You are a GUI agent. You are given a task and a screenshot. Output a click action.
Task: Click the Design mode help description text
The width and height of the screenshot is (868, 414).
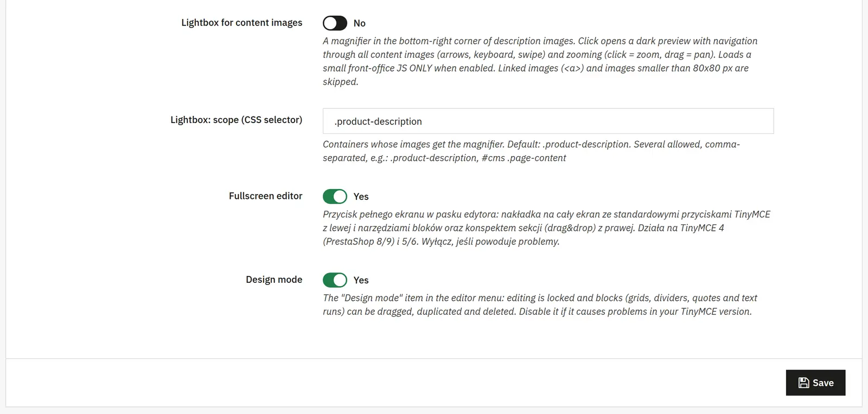[540, 305]
